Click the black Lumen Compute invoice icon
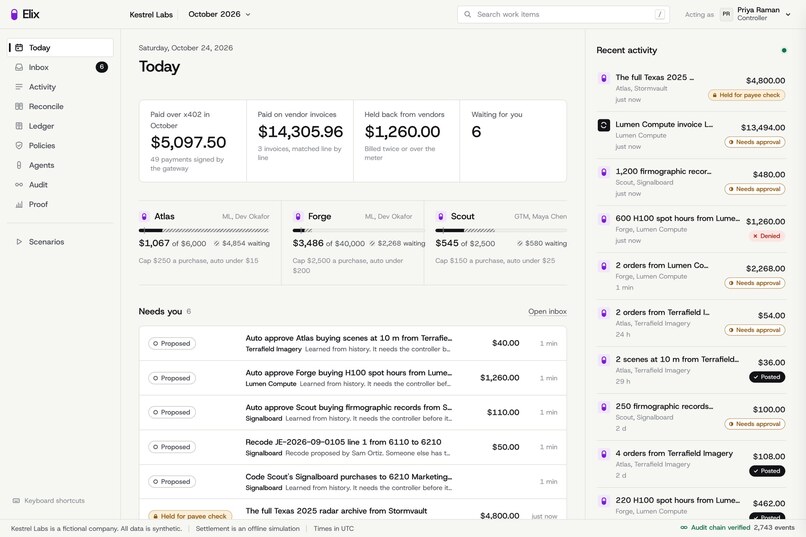Screen dimensions: 806x537 [x=603, y=125]
